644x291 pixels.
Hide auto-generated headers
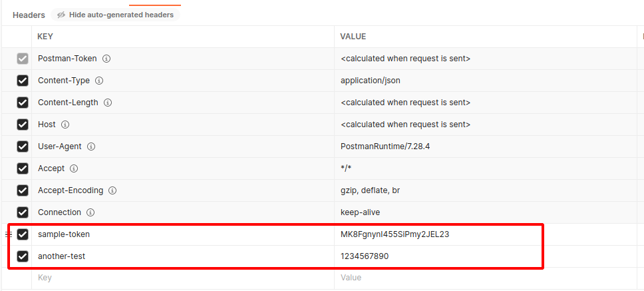point(115,15)
